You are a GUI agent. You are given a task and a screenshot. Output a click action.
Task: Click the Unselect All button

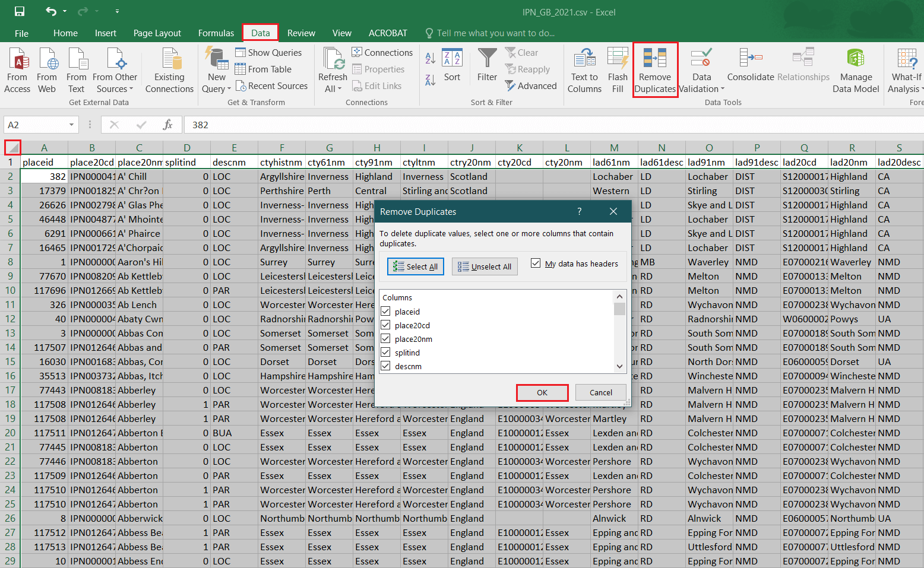(485, 266)
